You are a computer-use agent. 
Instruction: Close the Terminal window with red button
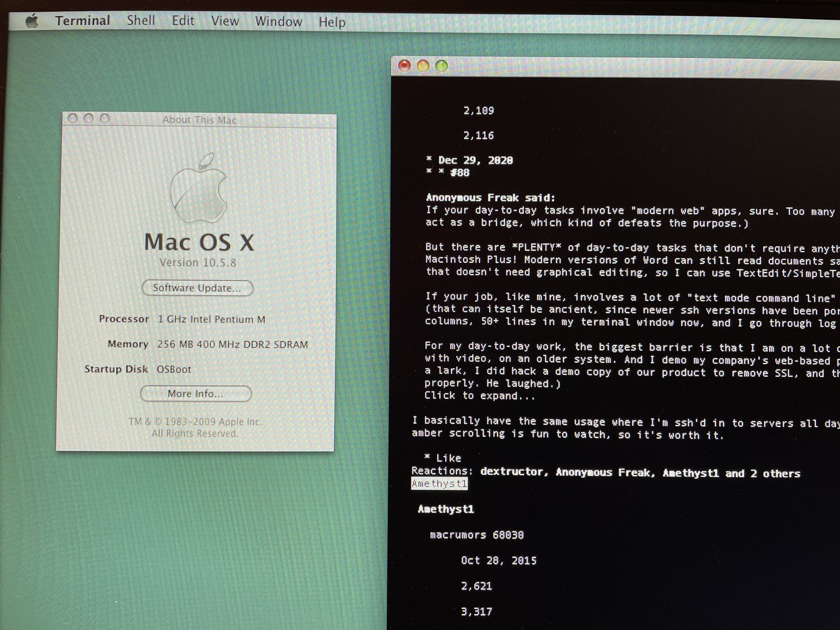(x=404, y=66)
